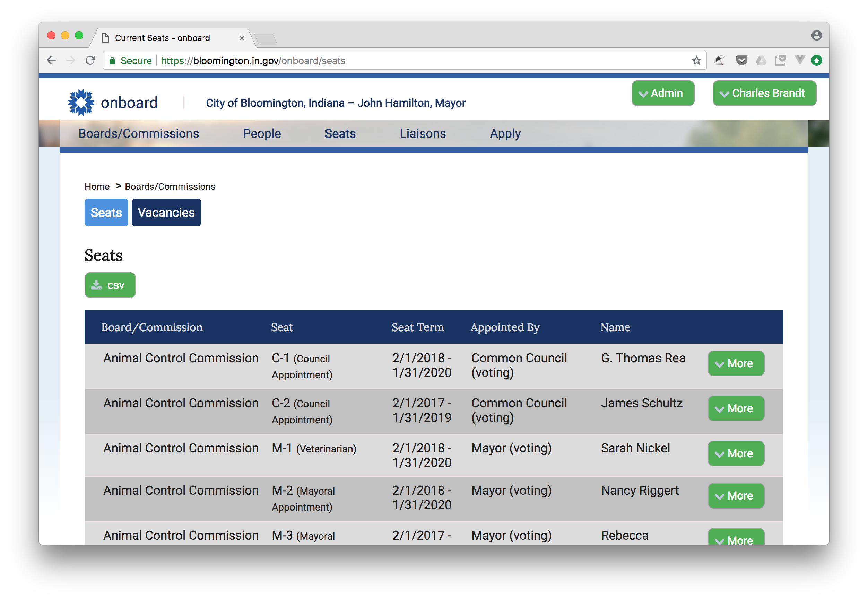Click the onboard snowflake logo icon
868x600 pixels.
point(81,102)
